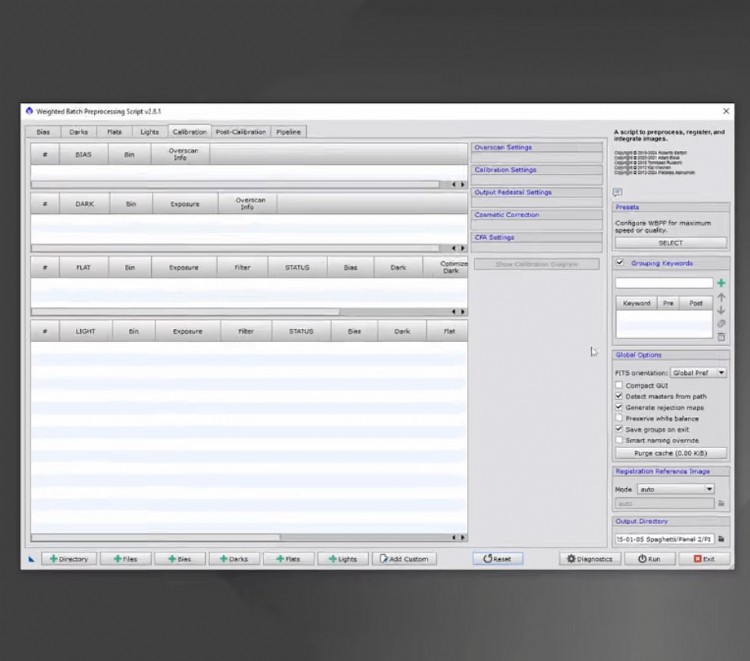Click FLAT table scroll right arrow

click(463, 311)
